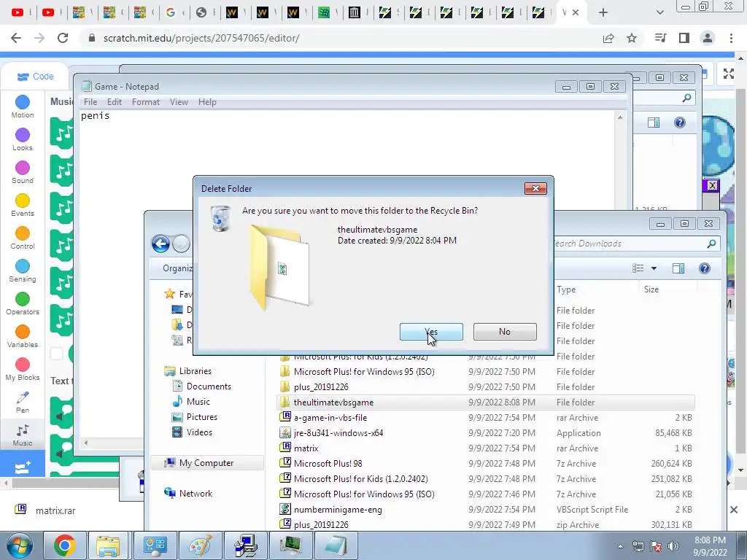Viewport: 747px width, 560px height.
Task: Select the Microsoft Plus! 98 7z archive
Action: click(x=485, y=463)
